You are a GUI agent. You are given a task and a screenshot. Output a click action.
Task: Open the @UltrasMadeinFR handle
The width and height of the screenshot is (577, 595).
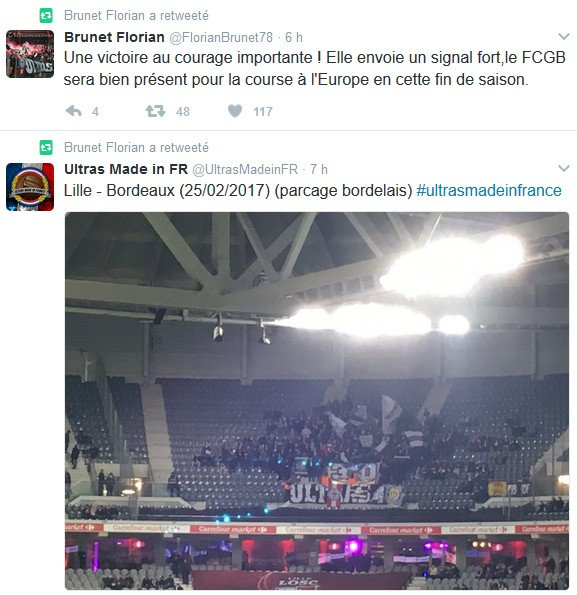click(x=245, y=169)
